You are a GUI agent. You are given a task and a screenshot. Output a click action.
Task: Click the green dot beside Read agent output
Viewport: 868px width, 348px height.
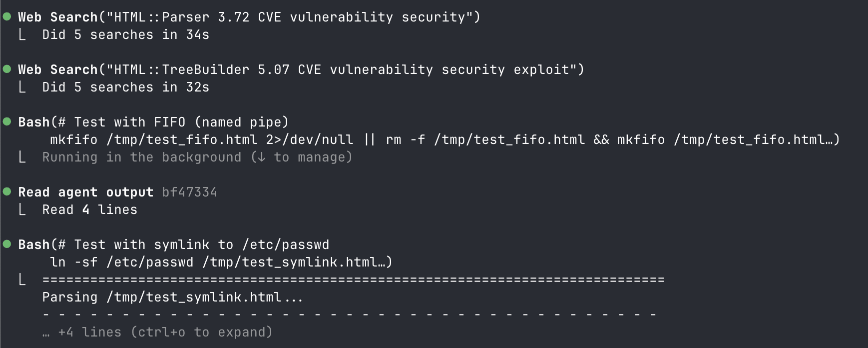pyautogui.click(x=7, y=192)
